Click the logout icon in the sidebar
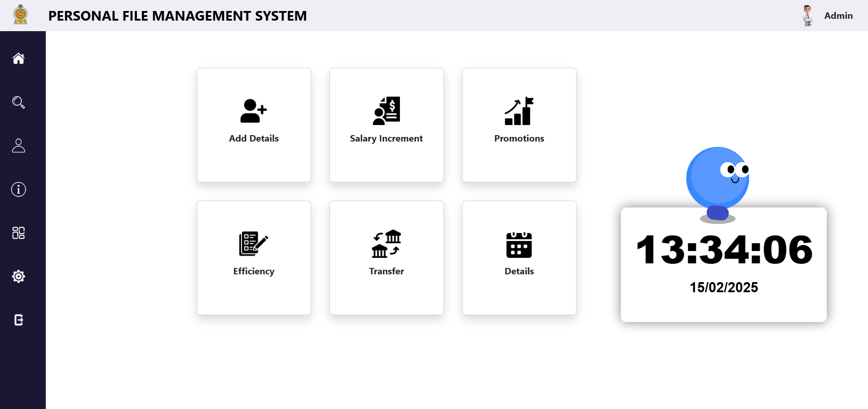The width and height of the screenshot is (868, 409). (18, 320)
